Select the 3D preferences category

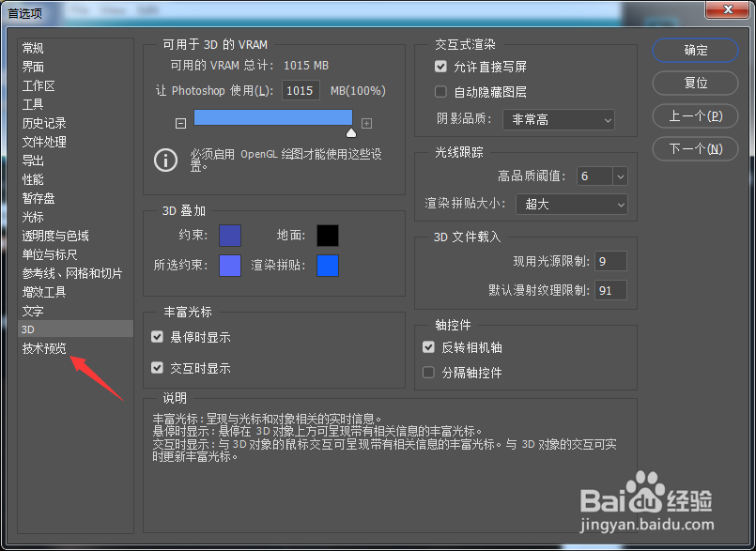pyautogui.click(x=76, y=329)
